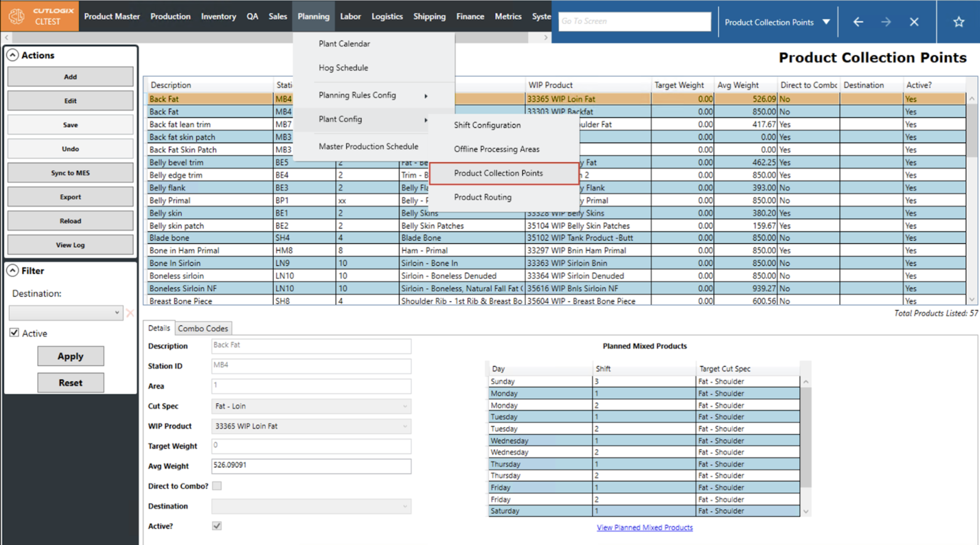Open the View Planned Mixed Products link
This screenshot has height=545, width=980.
tap(644, 527)
